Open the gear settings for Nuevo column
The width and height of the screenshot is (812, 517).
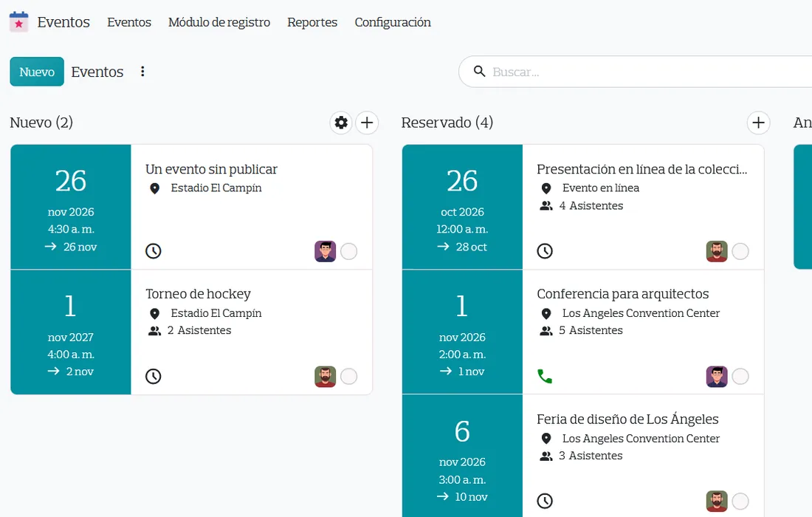click(x=341, y=123)
